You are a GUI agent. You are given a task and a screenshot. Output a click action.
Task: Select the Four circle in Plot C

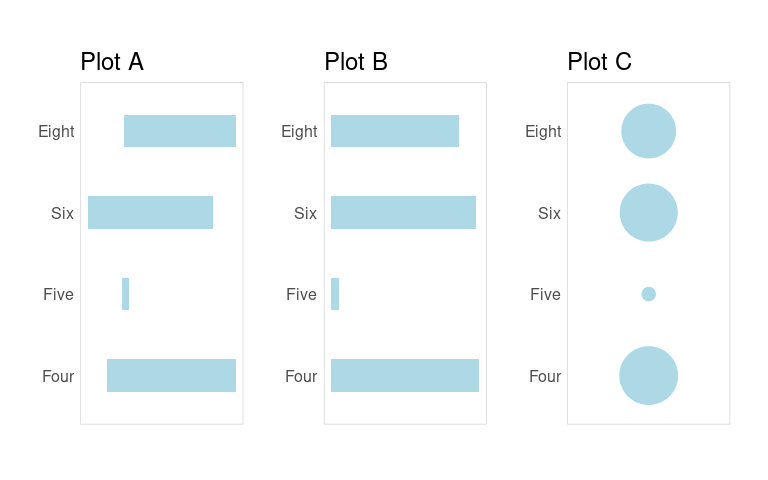click(x=648, y=376)
